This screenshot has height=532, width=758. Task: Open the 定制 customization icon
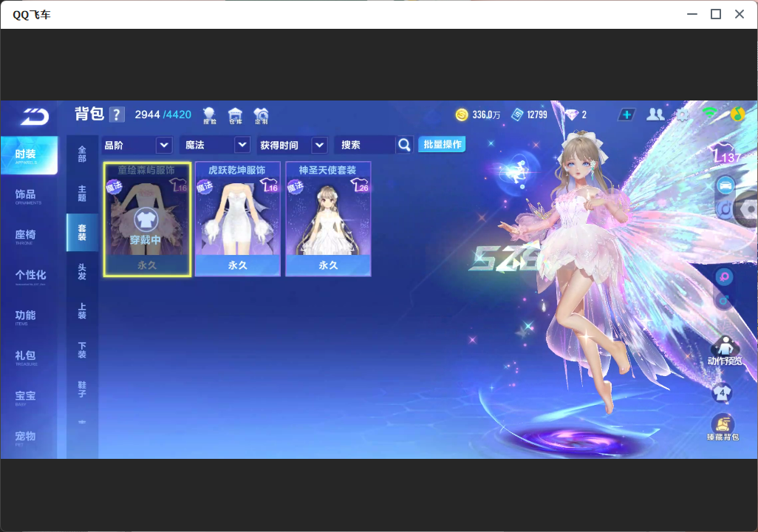[x=261, y=115]
